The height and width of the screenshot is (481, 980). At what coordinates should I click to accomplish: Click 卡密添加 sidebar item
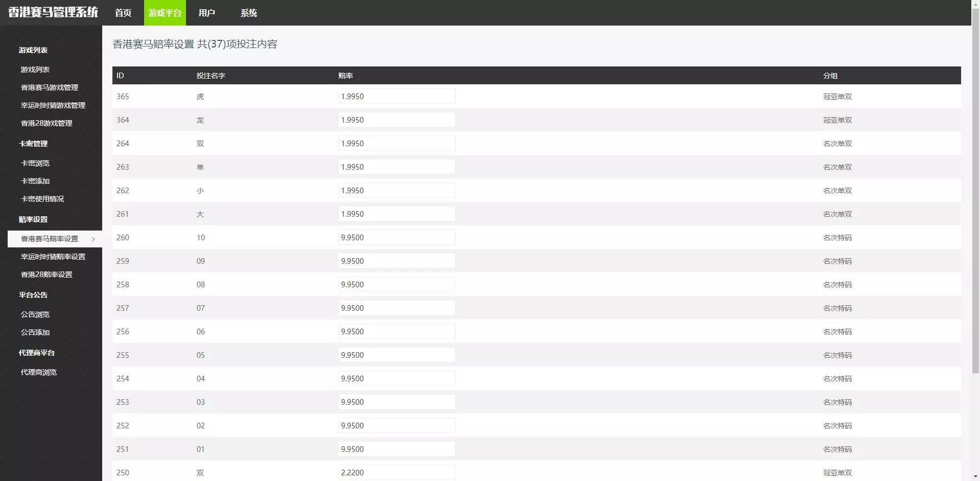pyautogui.click(x=35, y=181)
